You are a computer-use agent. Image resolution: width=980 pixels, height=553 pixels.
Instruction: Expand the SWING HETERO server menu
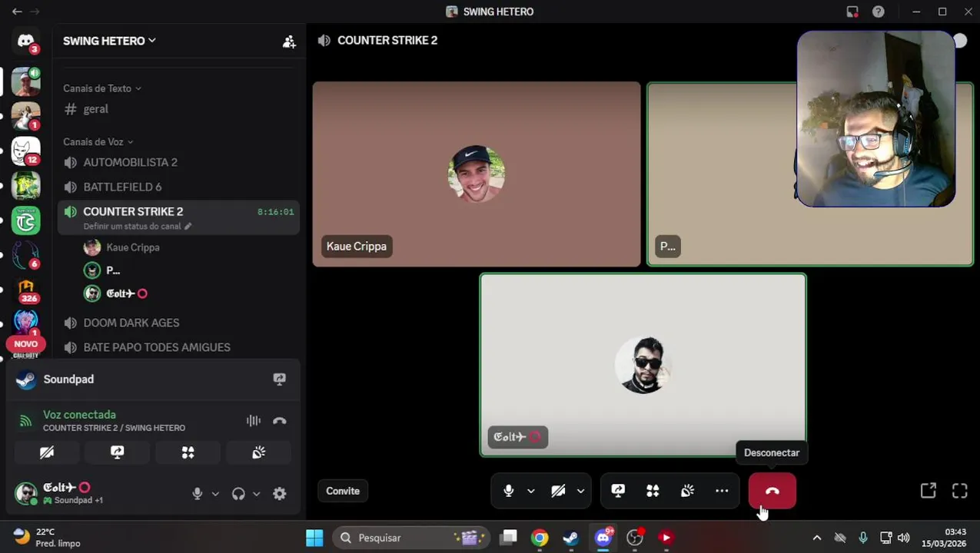click(x=109, y=41)
